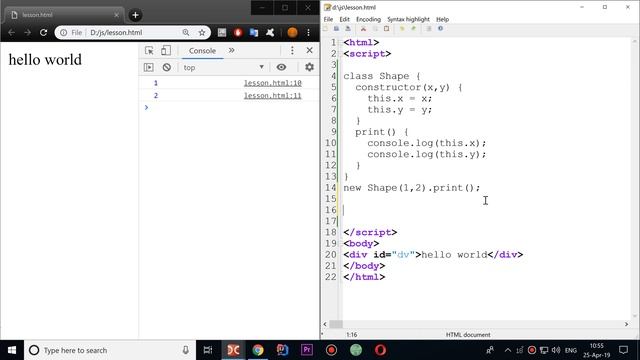The width and height of the screenshot is (640, 360).
Task: Click the Save as toolbar icon
Action: coord(348,29)
